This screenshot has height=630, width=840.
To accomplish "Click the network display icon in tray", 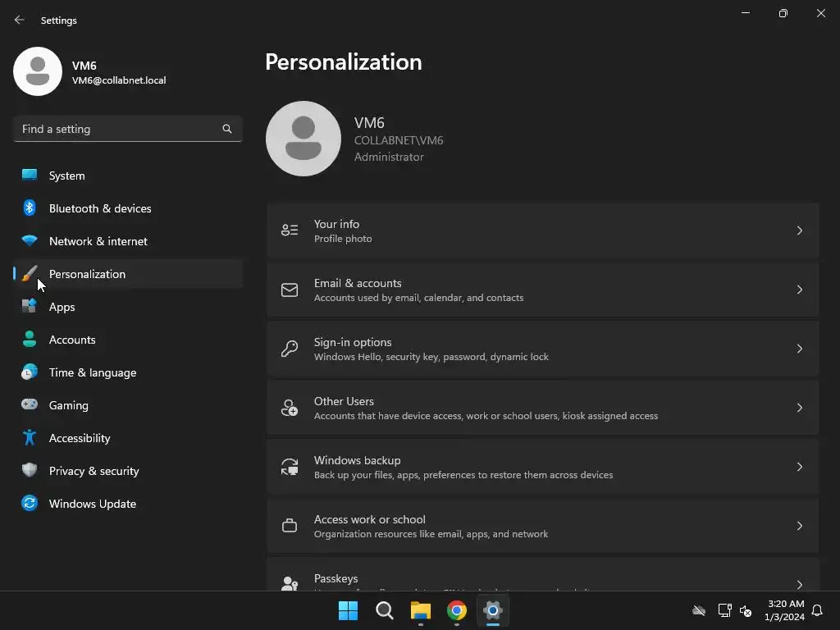I will coord(724,610).
